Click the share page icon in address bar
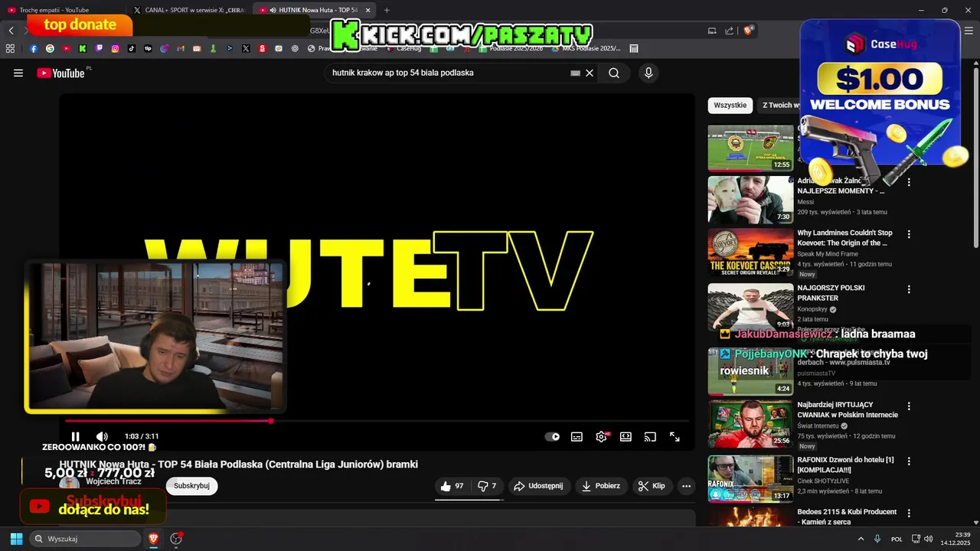This screenshot has height=551, width=980. pyautogui.click(x=729, y=31)
